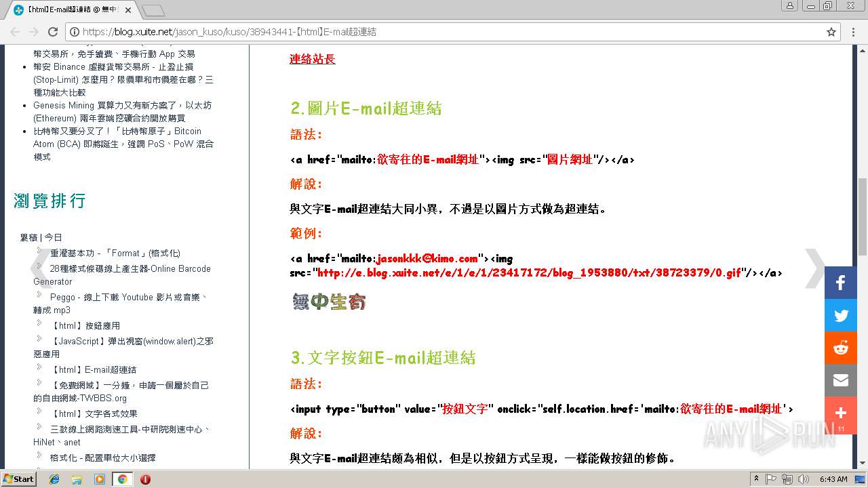Open 28種樣式條碼 Barcode Generator link
Image resolution: width=868 pixels, height=488 pixels.
pos(122,275)
